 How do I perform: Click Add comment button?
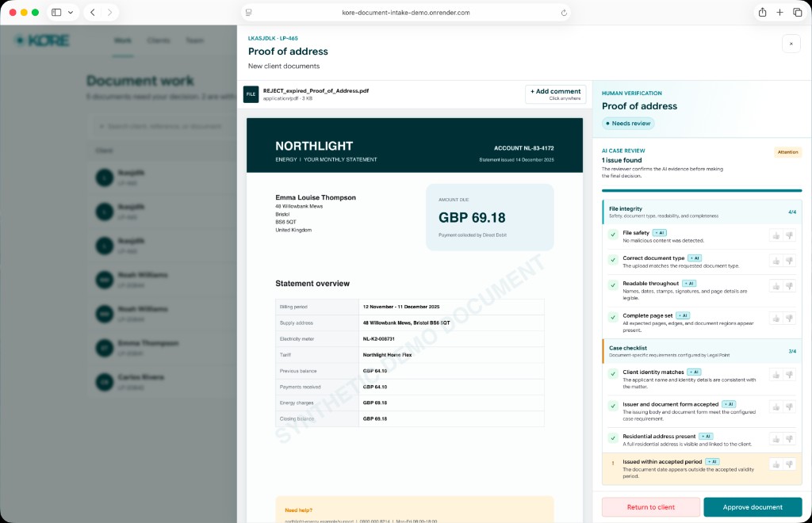point(556,94)
